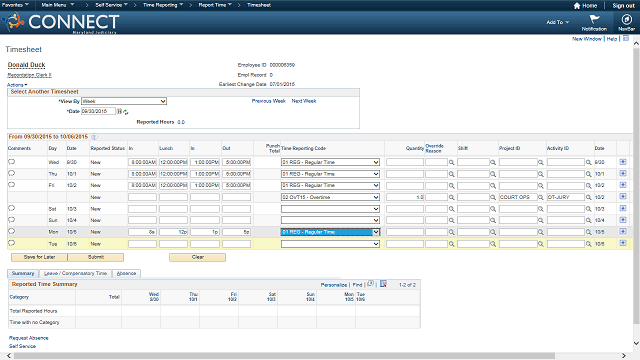Look up Project ID on Thu 10/1 row
Image resolution: width=640 pixels, height=360 pixels.
[541, 174]
